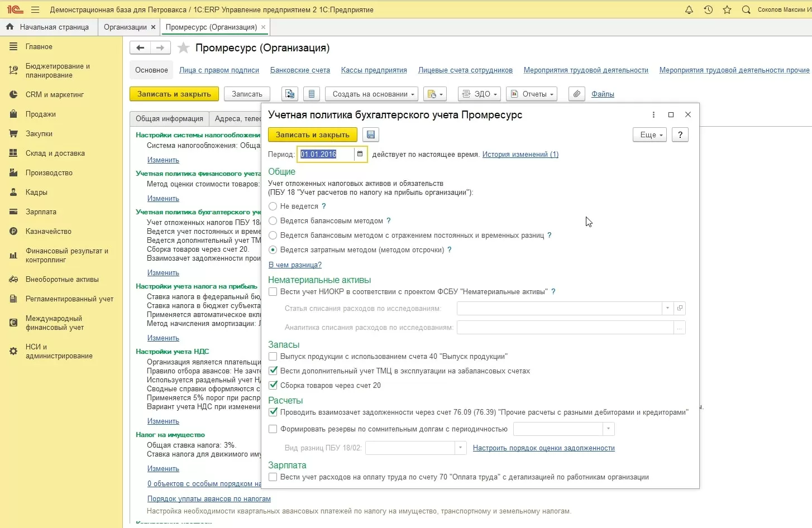Open "Настроить порядок оценки задолженности" link
This screenshot has width=812, height=528.
point(544,448)
